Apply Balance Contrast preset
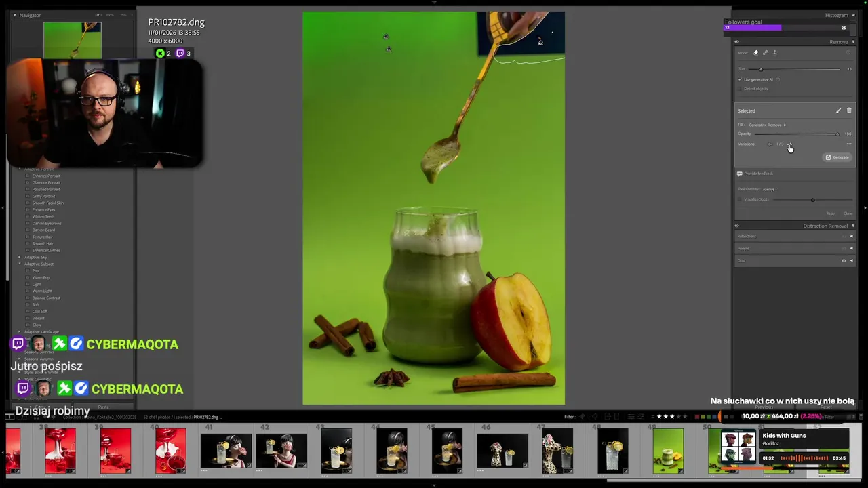The height and width of the screenshot is (488, 868). click(x=46, y=298)
